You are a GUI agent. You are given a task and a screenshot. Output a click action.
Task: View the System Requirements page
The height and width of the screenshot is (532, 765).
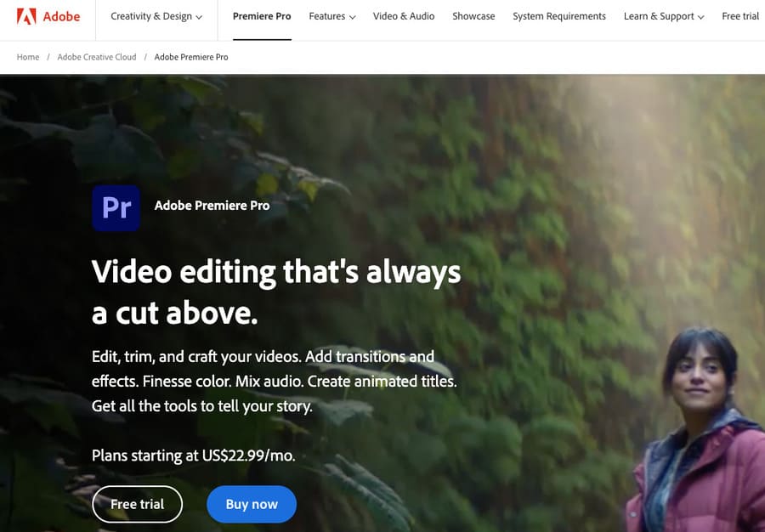tap(558, 15)
